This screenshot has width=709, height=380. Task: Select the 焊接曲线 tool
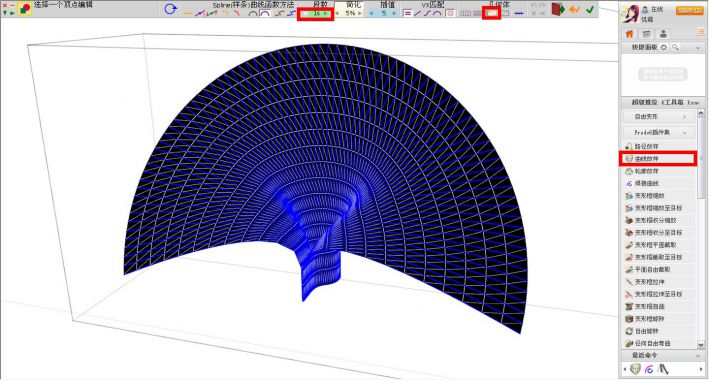[x=659, y=184]
